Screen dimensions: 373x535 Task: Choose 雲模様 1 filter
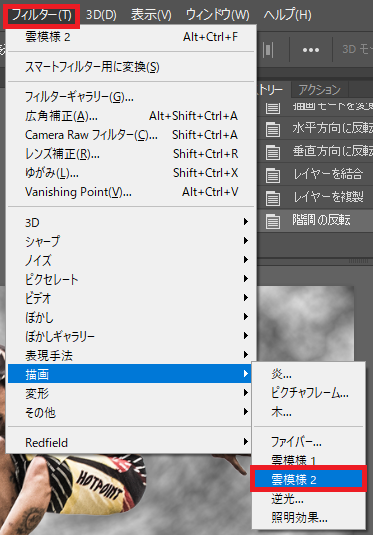(309, 460)
